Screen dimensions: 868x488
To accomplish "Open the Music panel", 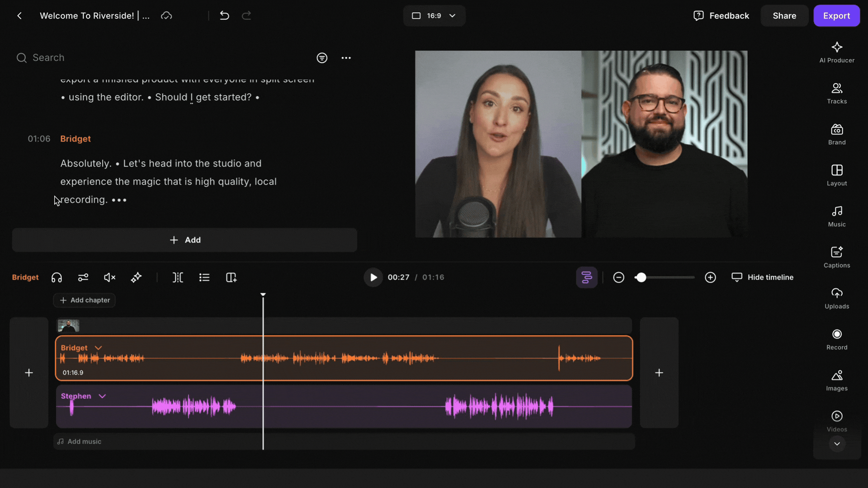I will coord(837,216).
